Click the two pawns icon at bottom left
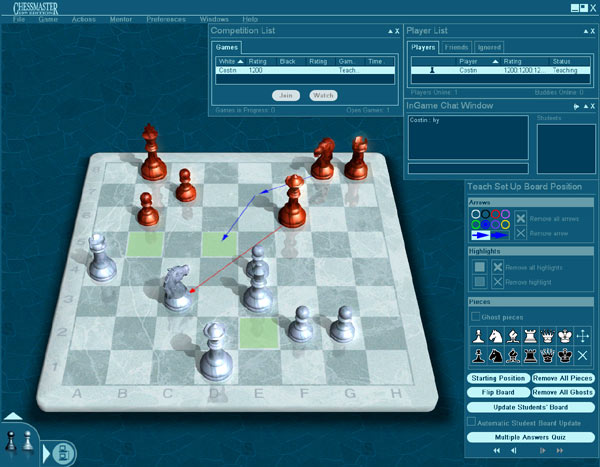600x467 pixels. [19, 441]
